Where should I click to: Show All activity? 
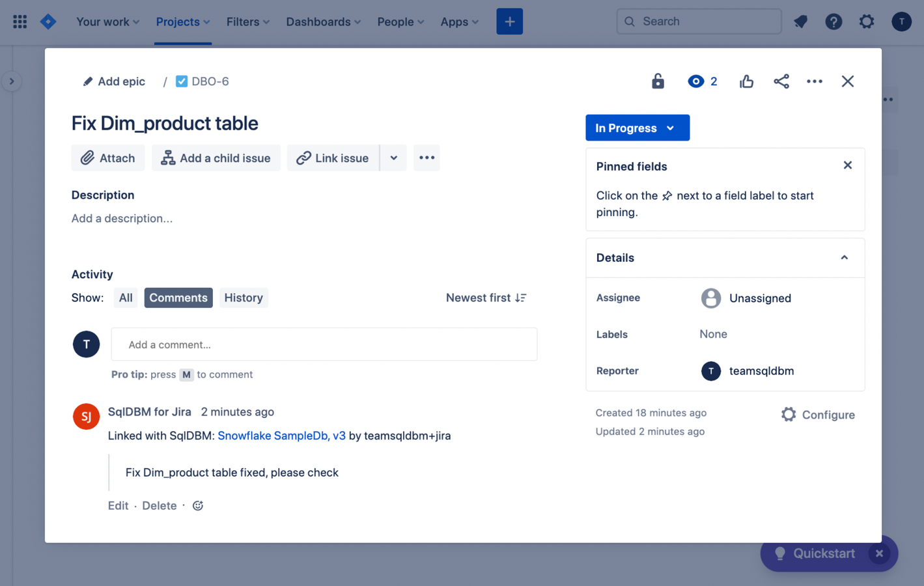tap(126, 298)
